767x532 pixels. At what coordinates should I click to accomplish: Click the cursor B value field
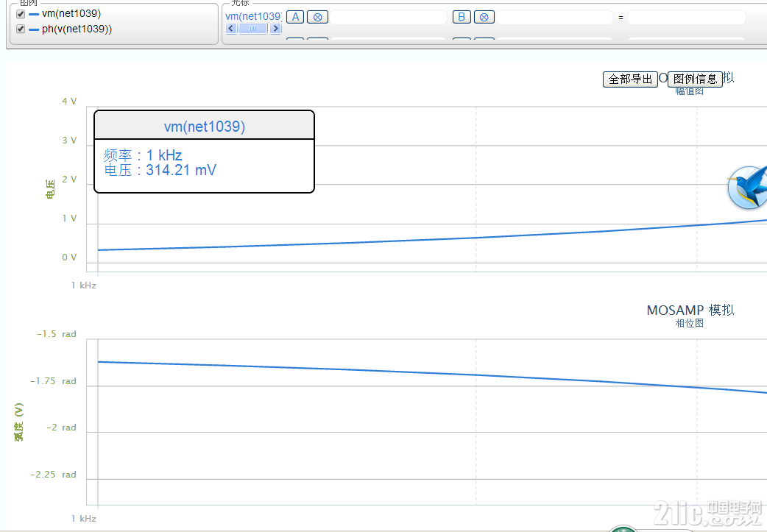click(x=555, y=17)
